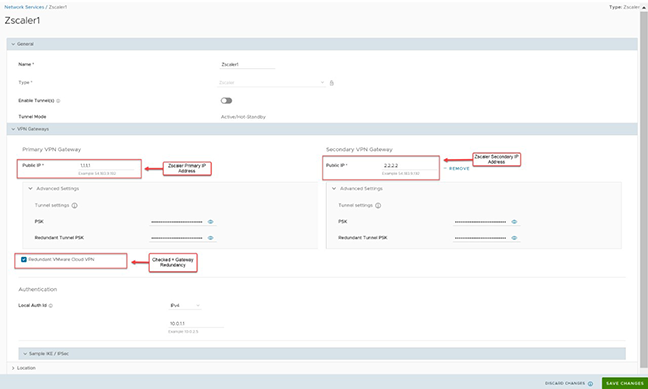Screen dimensions: 648x389
Task: Click the Secondary VPN Gateway heading
Action: point(359,149)
